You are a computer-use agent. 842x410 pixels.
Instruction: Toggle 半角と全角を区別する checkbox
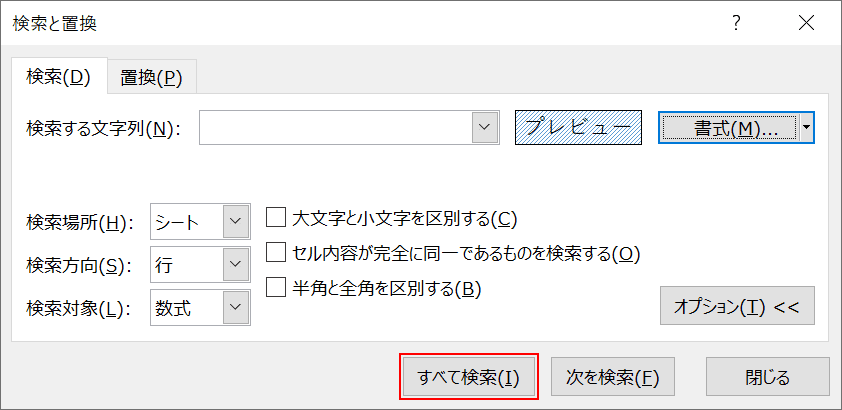pyautogui.click(x=275, y=288)
